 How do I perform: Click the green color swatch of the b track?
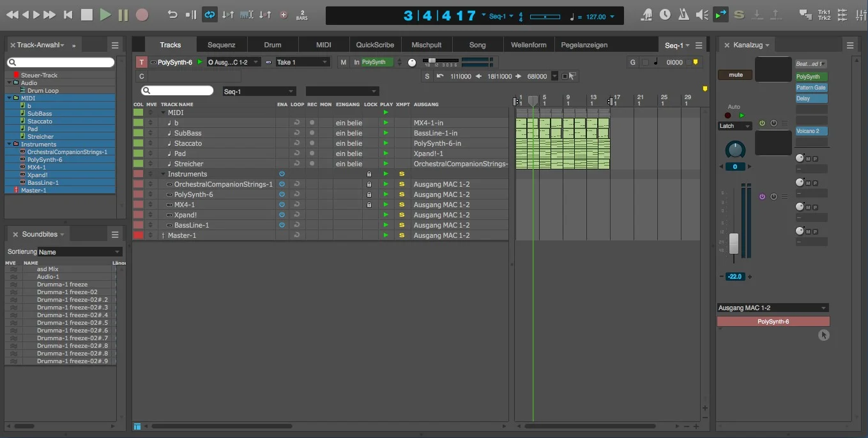click(139, 123)
